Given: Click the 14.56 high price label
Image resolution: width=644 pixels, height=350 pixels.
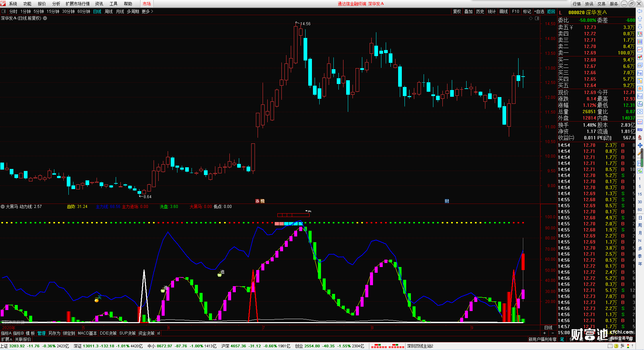Looking at the screenshot, I should click(x=305, y=24).
